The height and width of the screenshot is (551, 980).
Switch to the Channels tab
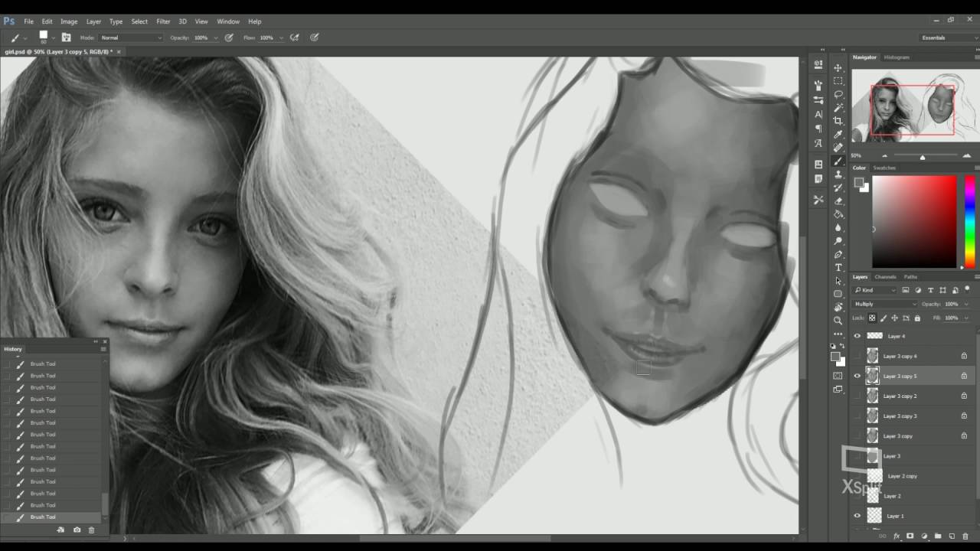885,276
